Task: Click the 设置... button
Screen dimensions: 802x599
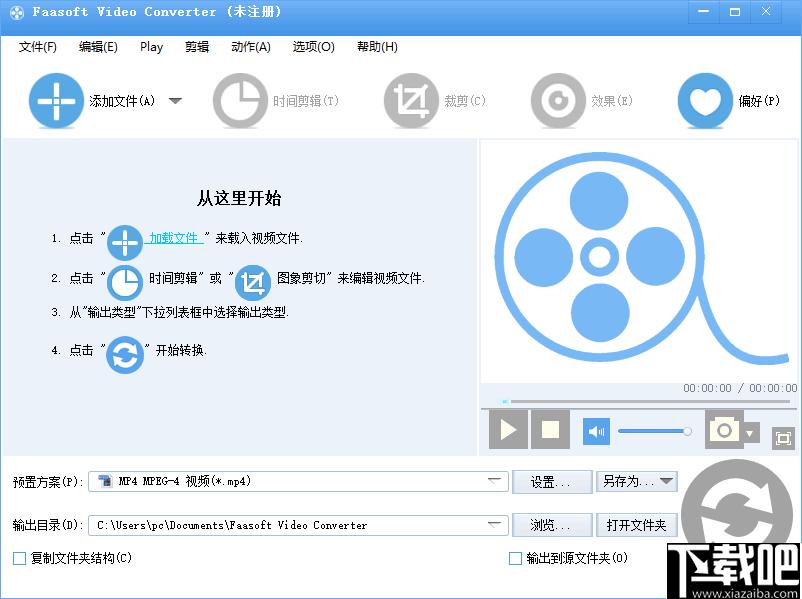Action: (x=552, y=482)
